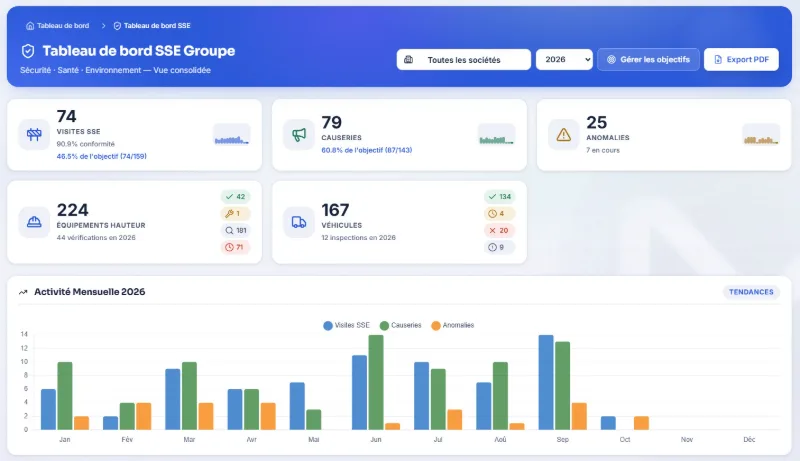Image resolution: width=800 pixels, height=461 pixels.
Task: Click the Anomalies sparkline thumbnail
Action: [761, 135]
